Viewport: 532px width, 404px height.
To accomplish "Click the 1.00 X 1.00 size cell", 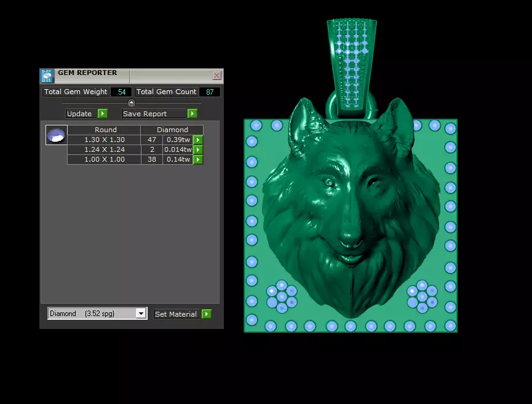I will point(105,159).
